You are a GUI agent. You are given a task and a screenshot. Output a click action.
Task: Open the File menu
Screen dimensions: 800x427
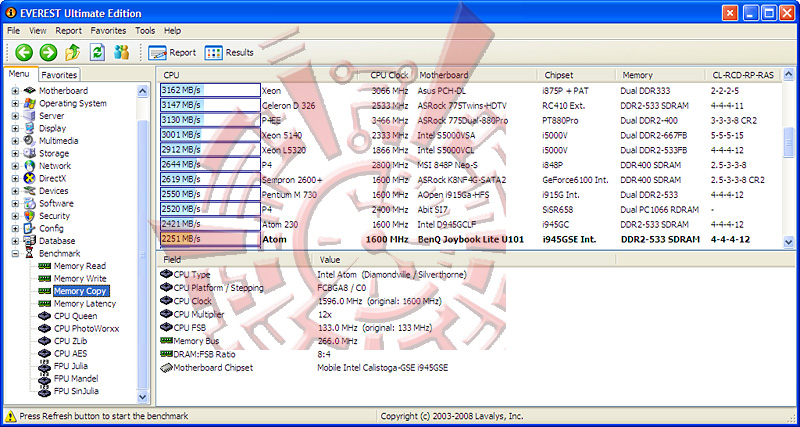point(14,31)
